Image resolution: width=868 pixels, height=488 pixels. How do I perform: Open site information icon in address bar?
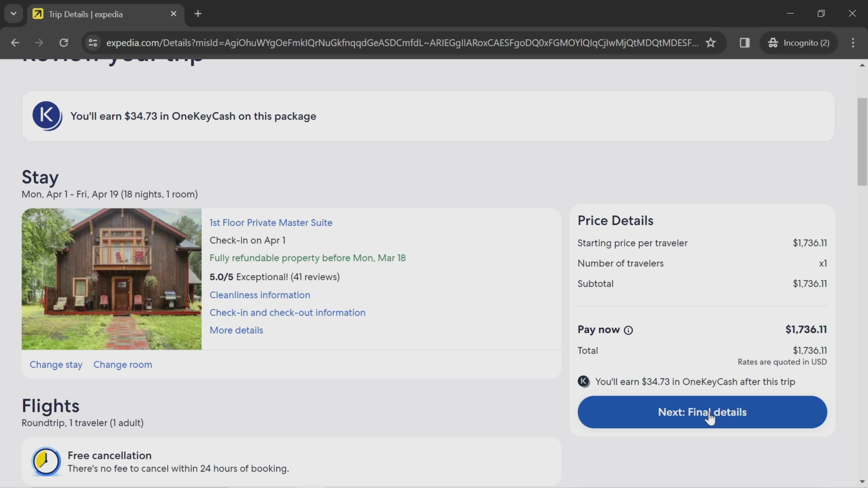coord(93,43)
